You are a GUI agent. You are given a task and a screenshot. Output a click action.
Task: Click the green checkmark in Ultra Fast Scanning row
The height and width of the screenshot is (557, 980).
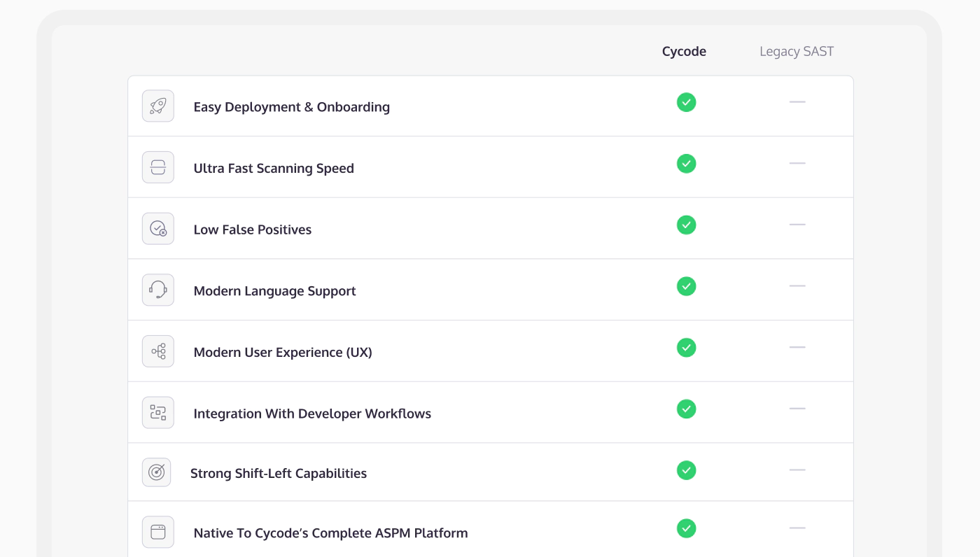687,164
